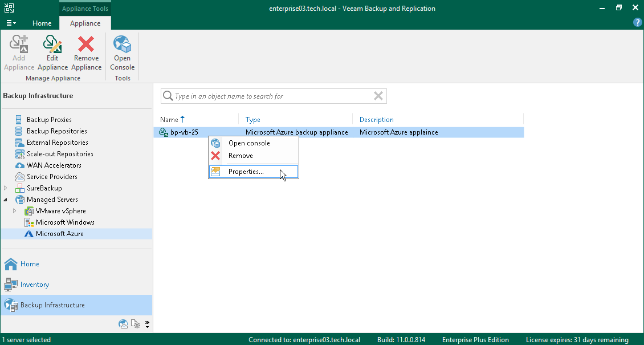This screenshot has width=644, height=345.
Task: Click 'Build: 11.0.0.814' in status bar
Action: tap(401, 340)
